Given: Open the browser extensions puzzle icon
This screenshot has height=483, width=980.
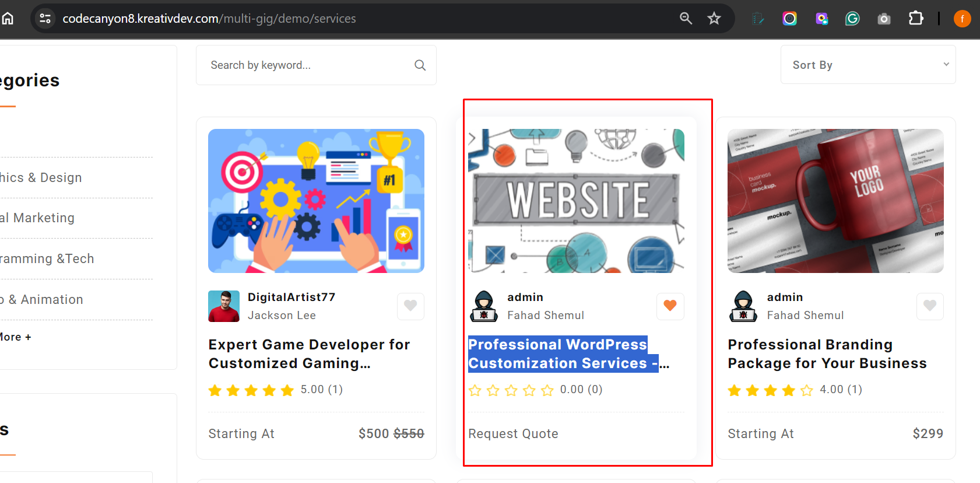Looking at the screenshot, I should coord(916,19).
